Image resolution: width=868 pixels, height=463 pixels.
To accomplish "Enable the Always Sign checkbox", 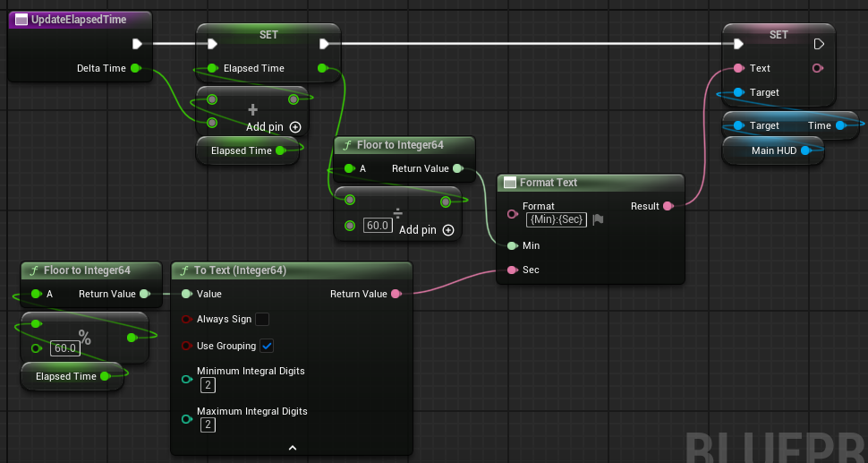I will coord(262,319).
